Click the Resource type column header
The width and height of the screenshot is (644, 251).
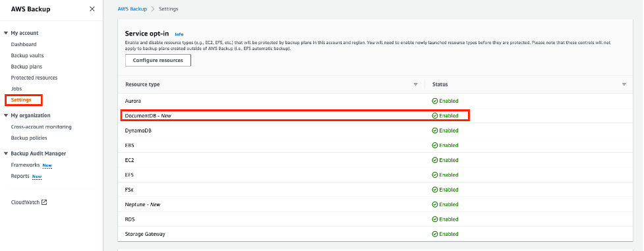142,84
